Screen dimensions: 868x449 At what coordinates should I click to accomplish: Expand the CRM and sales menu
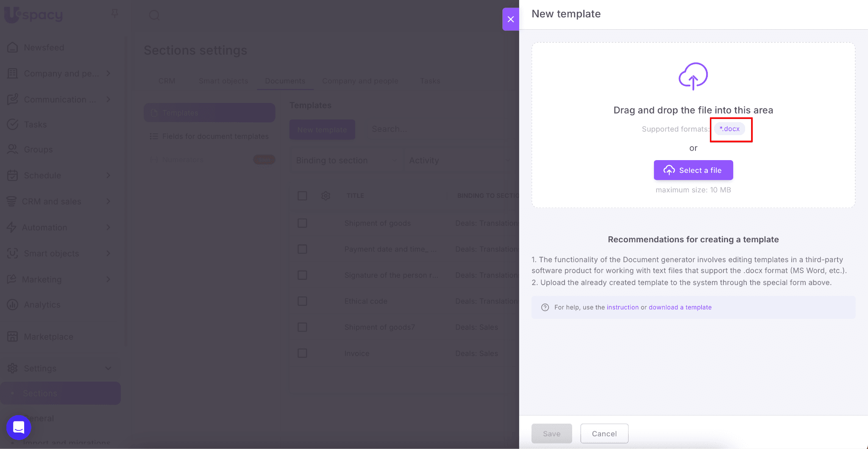108,202
